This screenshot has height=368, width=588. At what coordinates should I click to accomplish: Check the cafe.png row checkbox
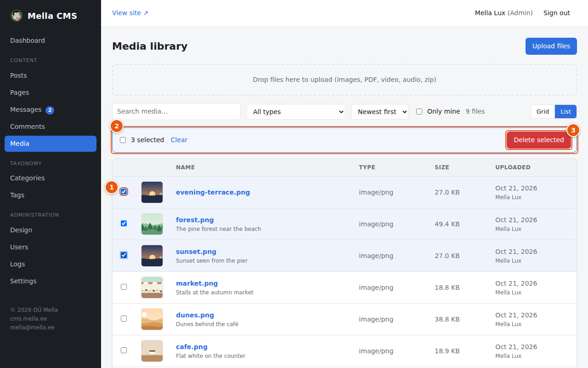click(124, 350)
